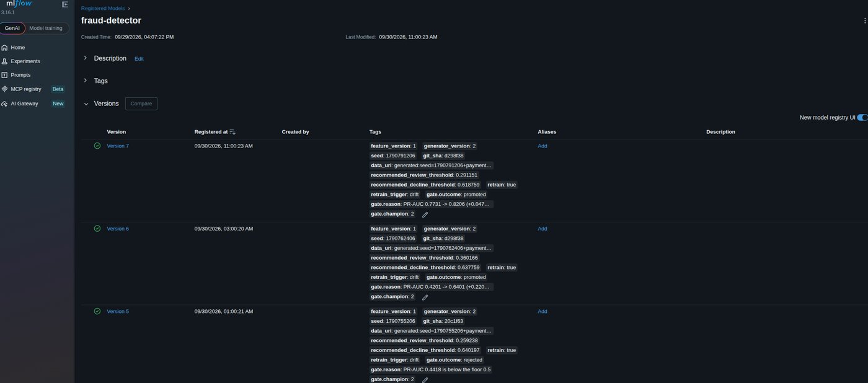Image resolution: width=868 pixels, height=383 pixels.
Task: Click Version 5 gate.reason PR-AUC 0.4418 tag
Action: 431,370
